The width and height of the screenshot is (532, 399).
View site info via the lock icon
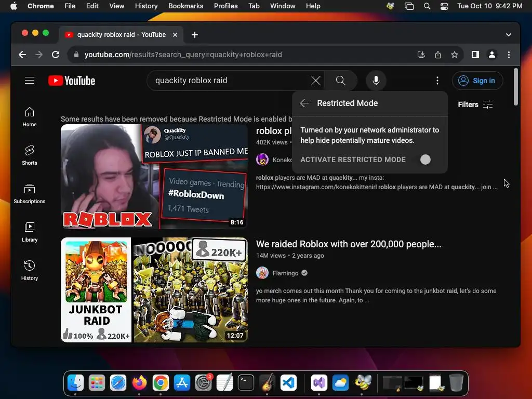(x=76, y=55)
